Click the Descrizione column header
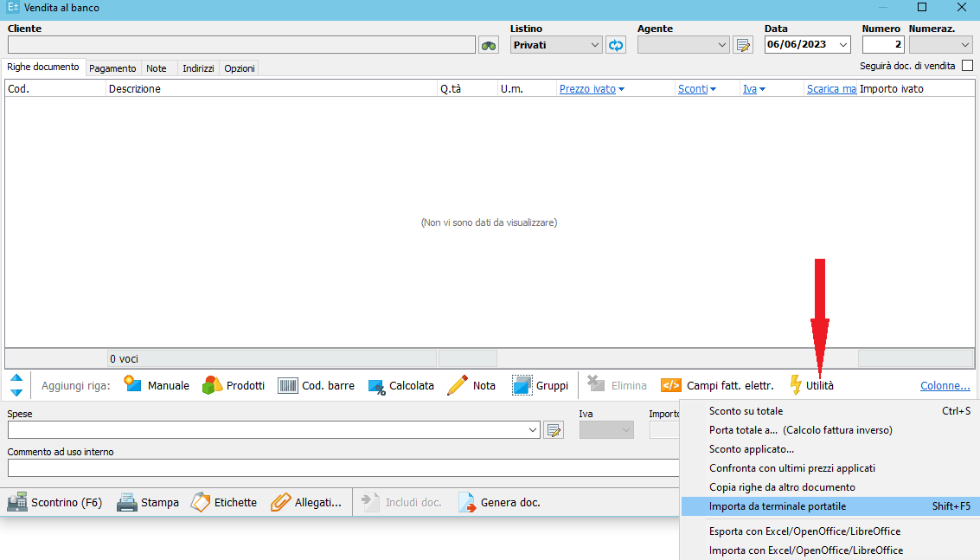 click(x=272, y=89)
